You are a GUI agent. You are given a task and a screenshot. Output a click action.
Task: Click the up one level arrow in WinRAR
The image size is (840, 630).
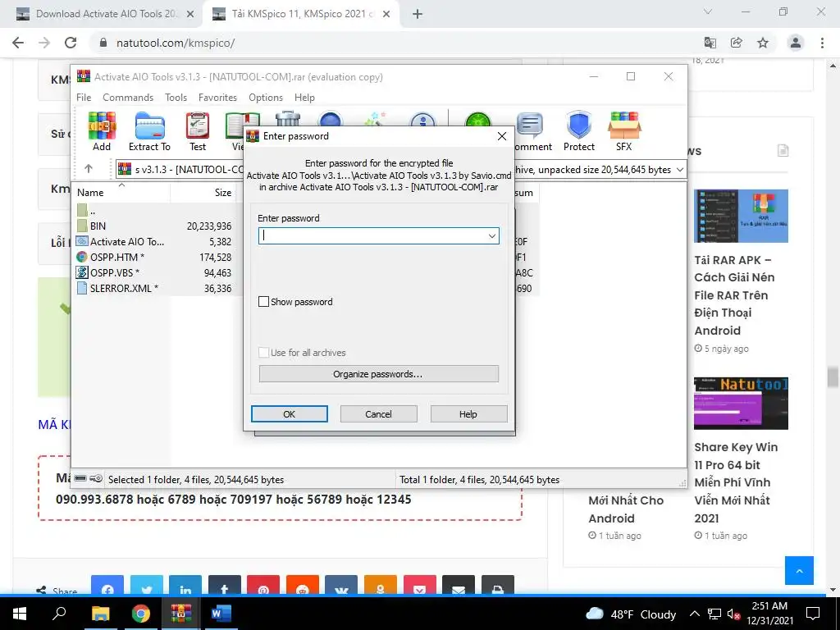coord(89,169)
